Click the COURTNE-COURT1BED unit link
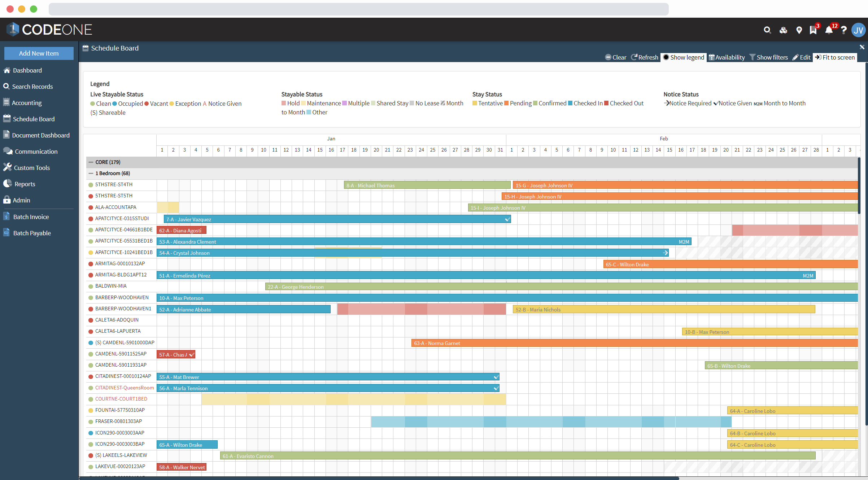868x480 pixels. (x=121, y=399)
